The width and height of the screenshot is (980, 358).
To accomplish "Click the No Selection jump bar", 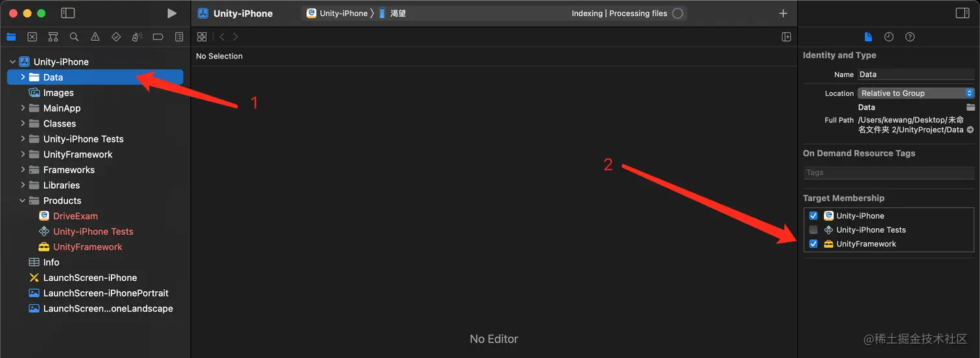I will coord(219,56).
